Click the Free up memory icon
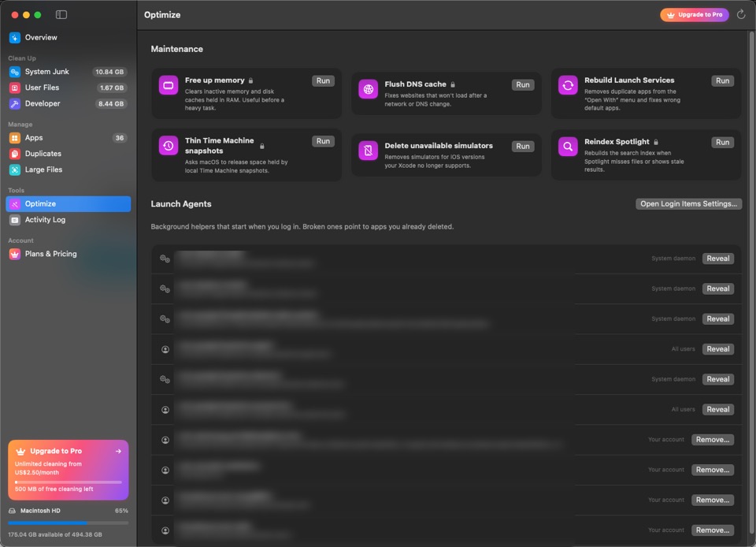The image size is (756, 547). [169, 85]
